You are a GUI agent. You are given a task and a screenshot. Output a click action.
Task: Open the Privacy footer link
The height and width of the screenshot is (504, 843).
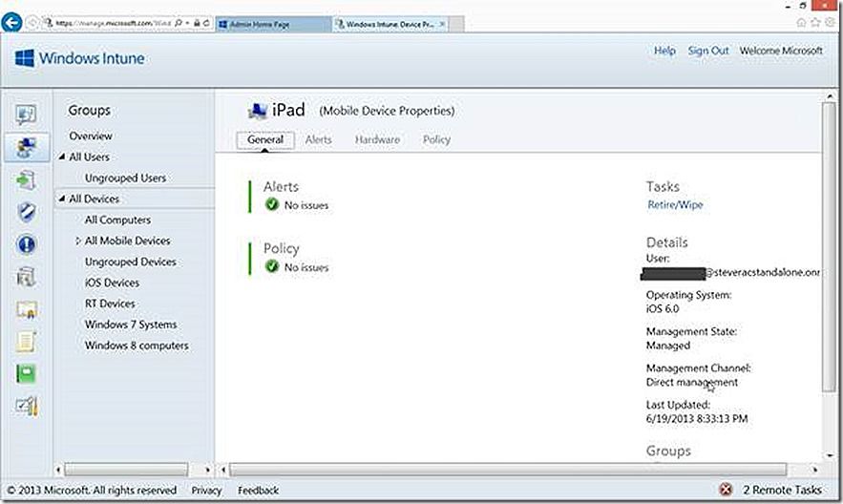coord(206,490)
